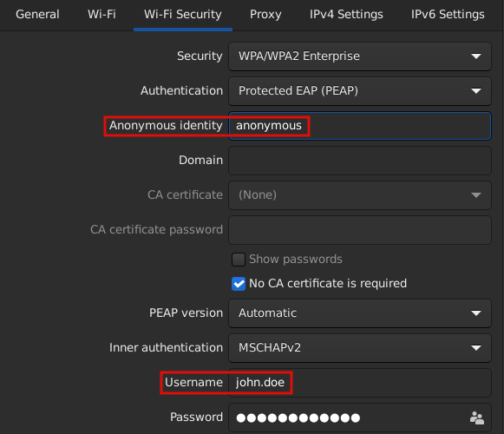The image size is (504, 434).
Task: Open the WPA/WPA2 Enterprise security dropdown
Action: click(x=360, y=56)
